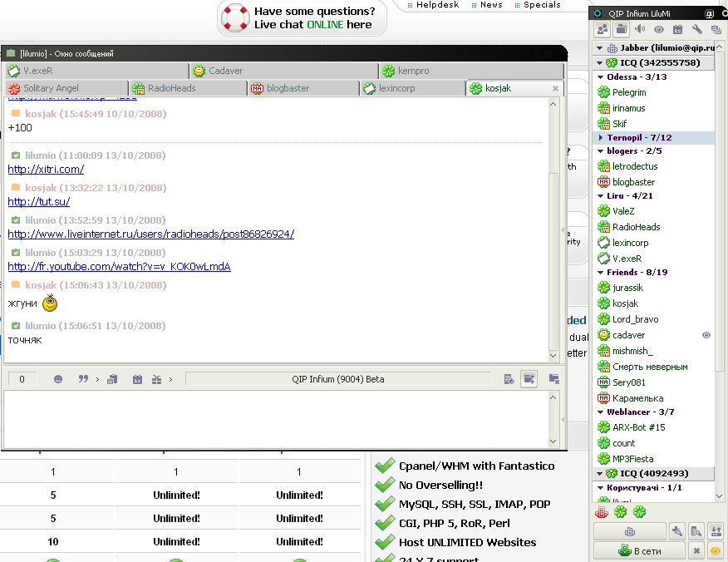Switch to the Solitary Angel chat tab
This screenshot has width=728, height=562.
(x=66, y=88)
